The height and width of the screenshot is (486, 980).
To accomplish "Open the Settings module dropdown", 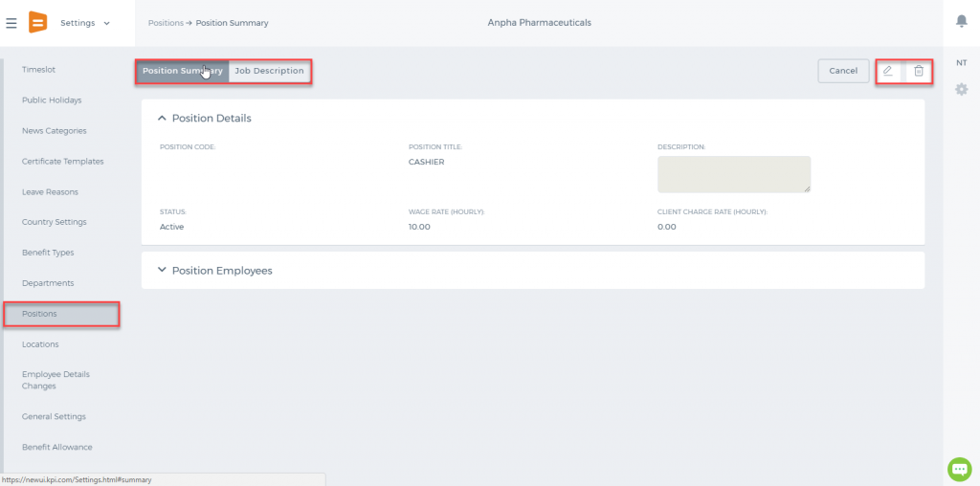I will [85, 23].
